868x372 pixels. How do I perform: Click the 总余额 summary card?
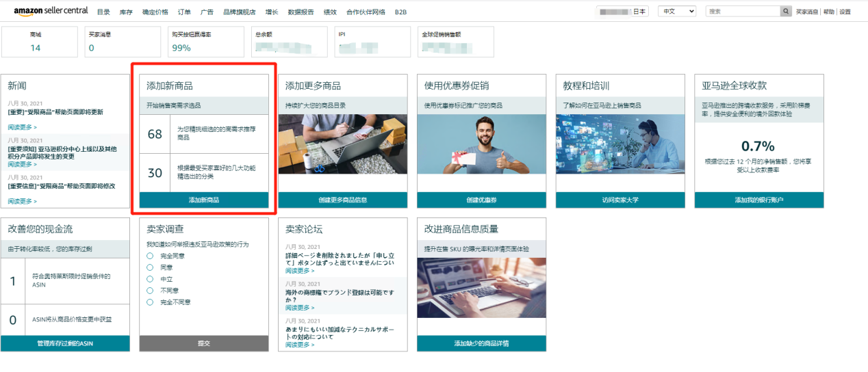coord(289,42)
